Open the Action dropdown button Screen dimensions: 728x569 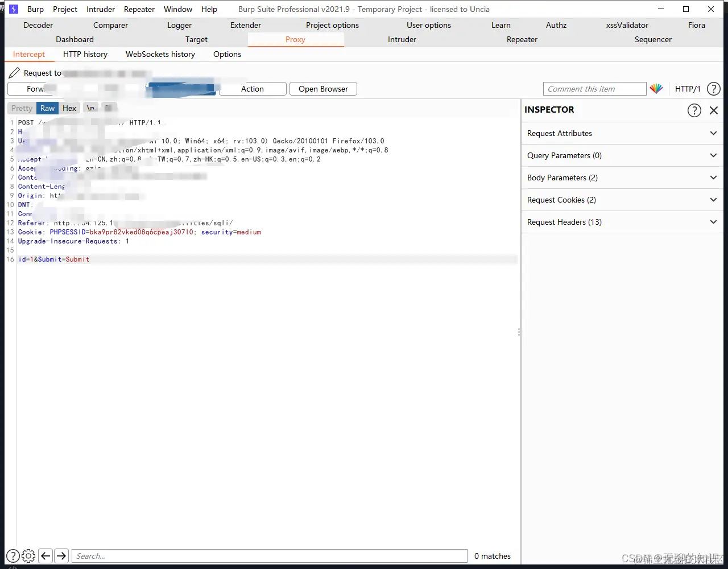[253, 89]
